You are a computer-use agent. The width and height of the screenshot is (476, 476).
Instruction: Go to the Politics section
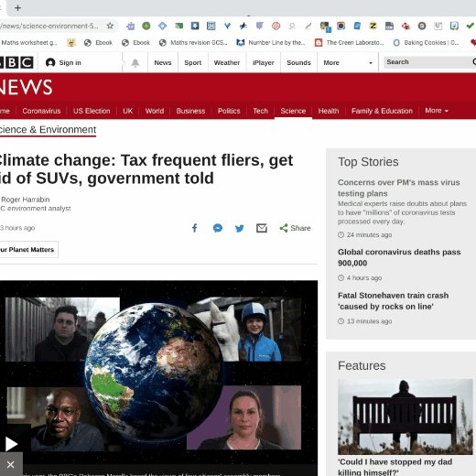229,111
